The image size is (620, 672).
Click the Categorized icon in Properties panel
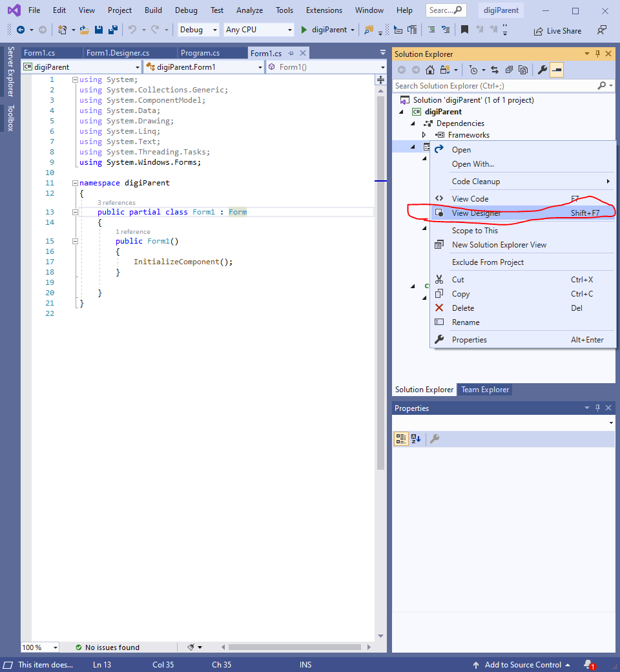click(401, 439)
